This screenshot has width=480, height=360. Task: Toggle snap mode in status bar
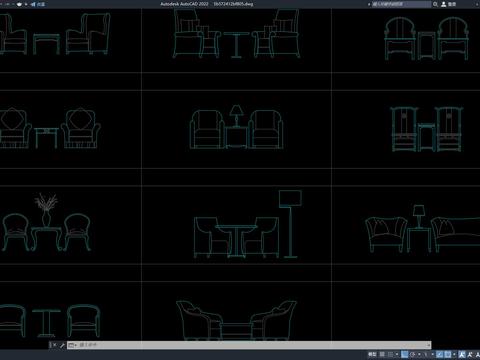coord(390,354)
